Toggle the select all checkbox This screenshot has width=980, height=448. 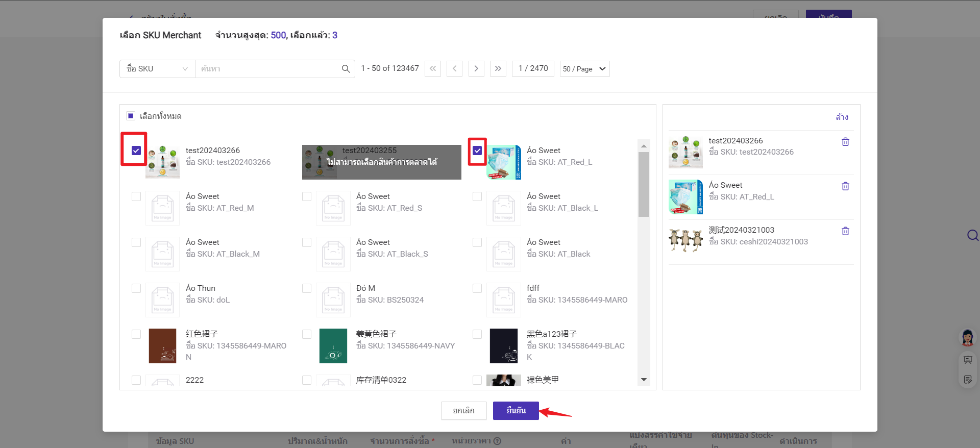(x=131, y=116)
